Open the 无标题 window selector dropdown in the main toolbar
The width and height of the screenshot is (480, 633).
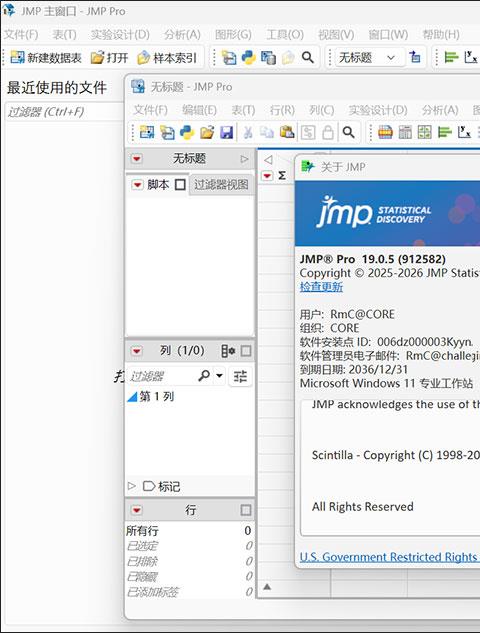(x=369, y=58)
